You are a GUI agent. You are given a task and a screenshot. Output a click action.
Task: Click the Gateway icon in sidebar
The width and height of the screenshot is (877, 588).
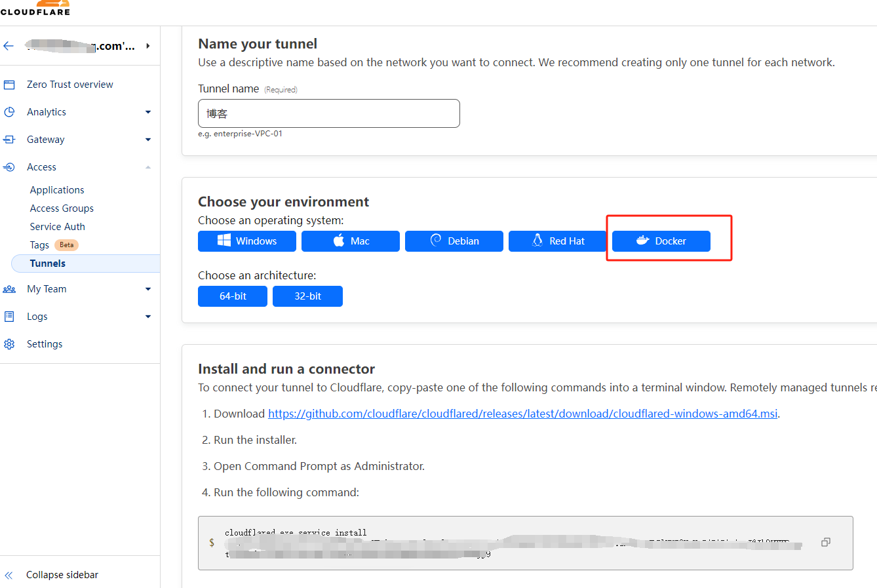coord(9,140)
